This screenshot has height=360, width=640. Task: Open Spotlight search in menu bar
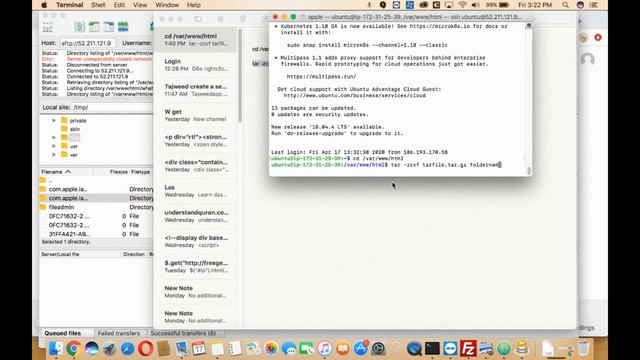pyautogui.click(x=565, y=5)
